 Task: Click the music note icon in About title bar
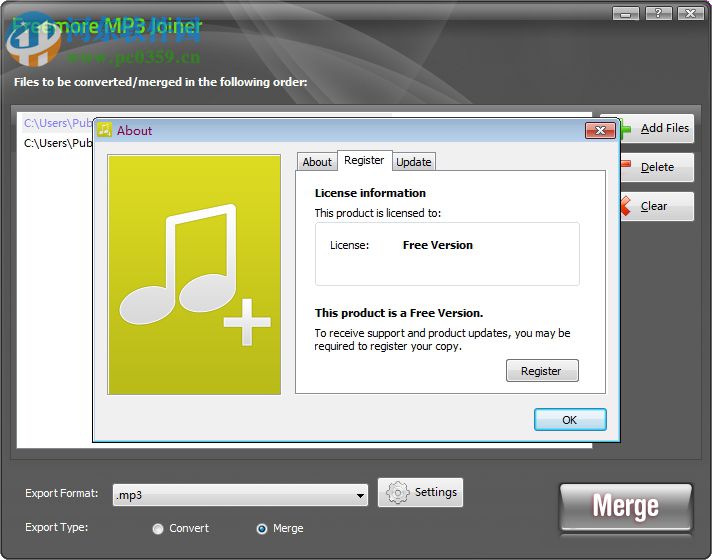click(104, 130)
